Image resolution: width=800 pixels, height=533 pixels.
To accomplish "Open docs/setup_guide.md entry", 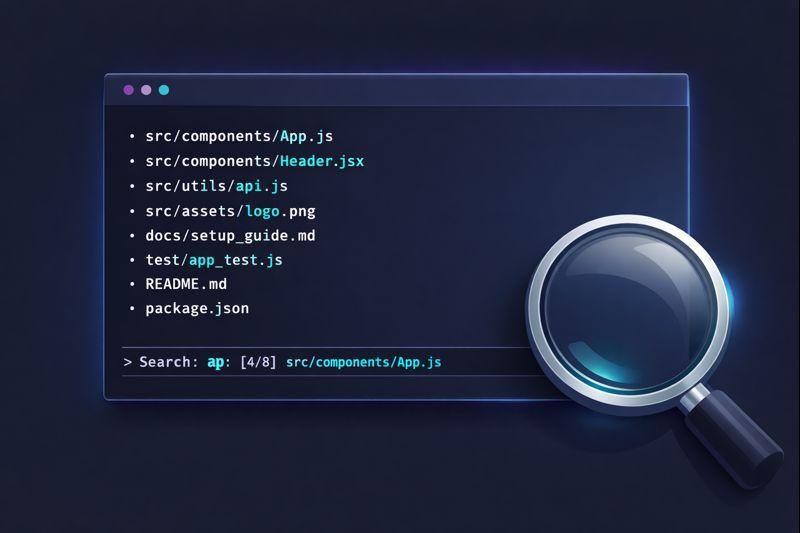I will pyautogui.click(x=230, y=236).
